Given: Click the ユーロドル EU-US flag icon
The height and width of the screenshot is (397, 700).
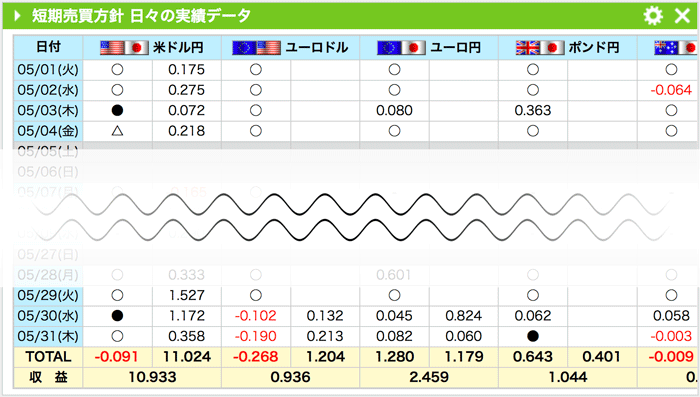Looking at the screenshot, I should 256,48.
